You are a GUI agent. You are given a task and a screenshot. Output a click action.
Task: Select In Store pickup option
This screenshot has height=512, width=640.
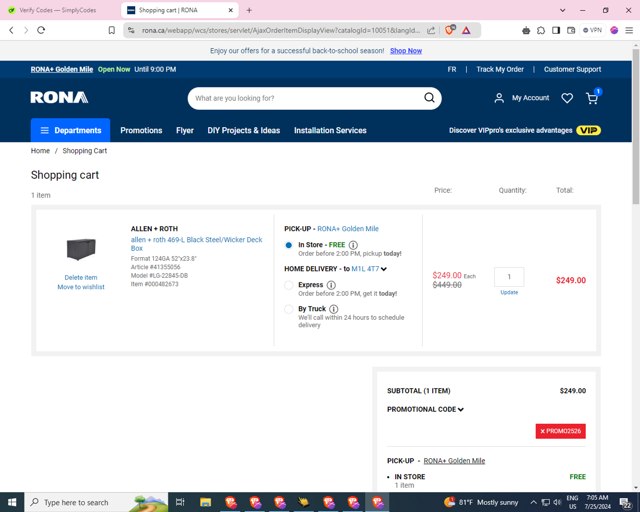point(289,245)
